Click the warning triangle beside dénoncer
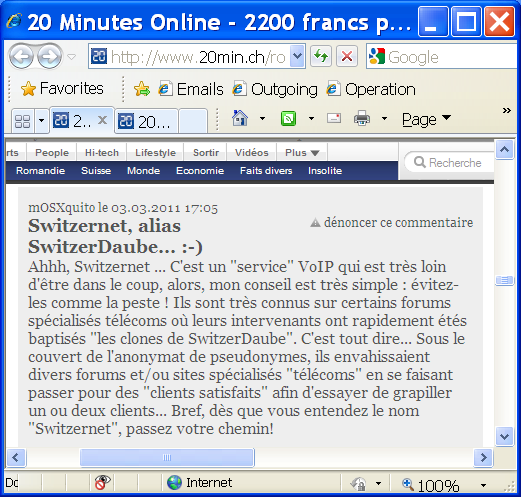Image resolution: width=521 pixels, height=497 pixels. point(315,222)
